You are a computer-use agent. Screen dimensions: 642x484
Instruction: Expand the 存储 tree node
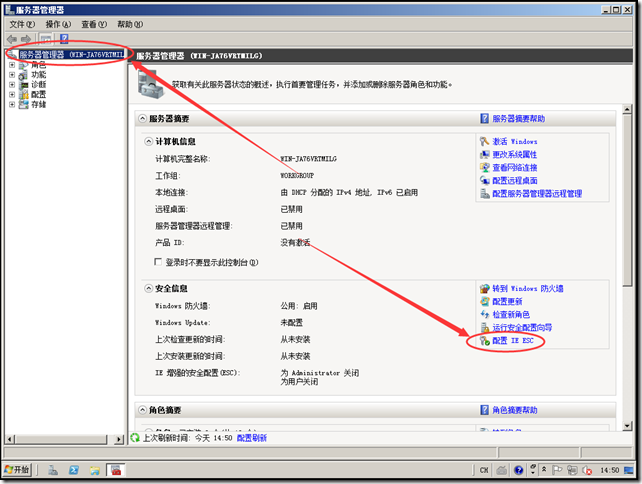click(12, 104)
